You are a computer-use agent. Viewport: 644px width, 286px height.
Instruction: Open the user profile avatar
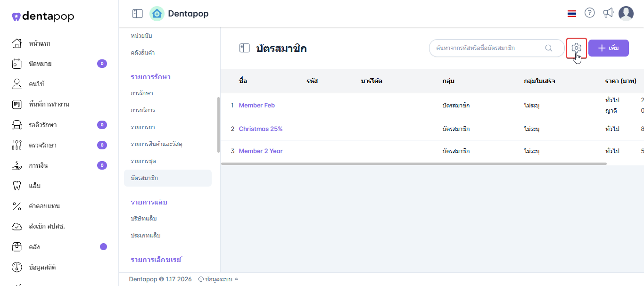tap(626, 14)
